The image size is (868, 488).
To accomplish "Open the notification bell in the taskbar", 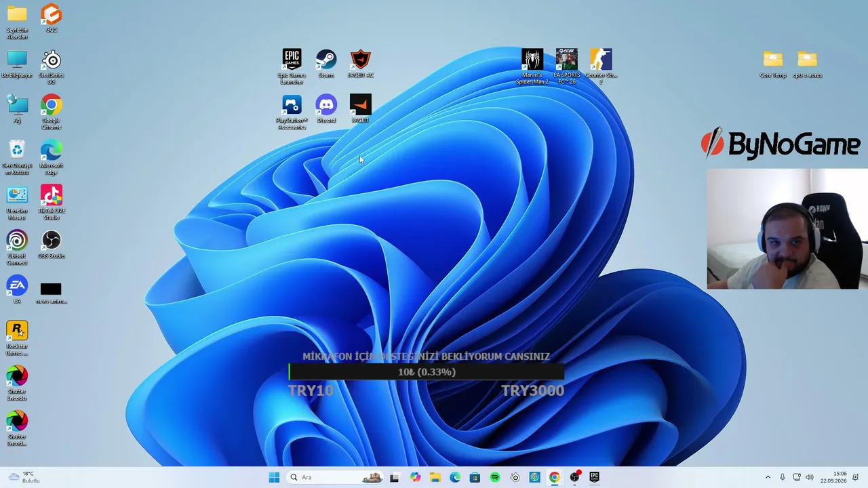I will (856, 477).
